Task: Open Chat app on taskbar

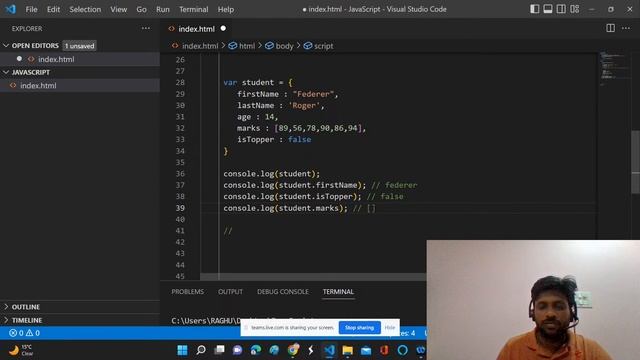Action: coord(238,350)
